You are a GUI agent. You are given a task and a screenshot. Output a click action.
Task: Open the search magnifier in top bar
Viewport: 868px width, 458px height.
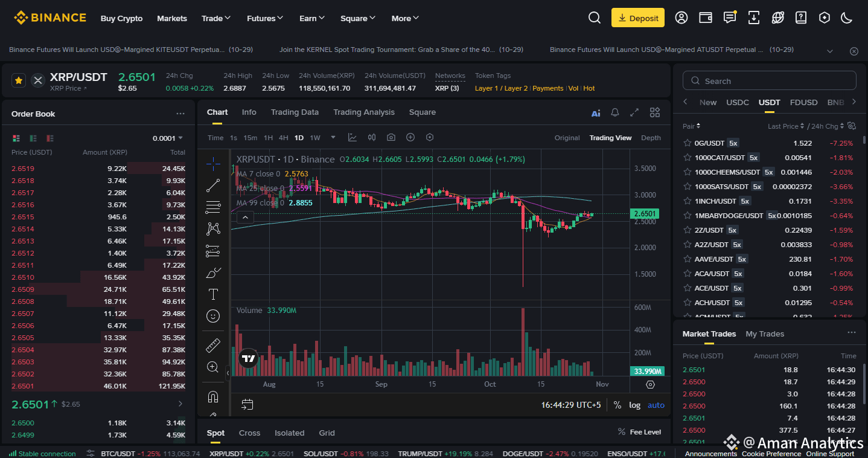595,18
